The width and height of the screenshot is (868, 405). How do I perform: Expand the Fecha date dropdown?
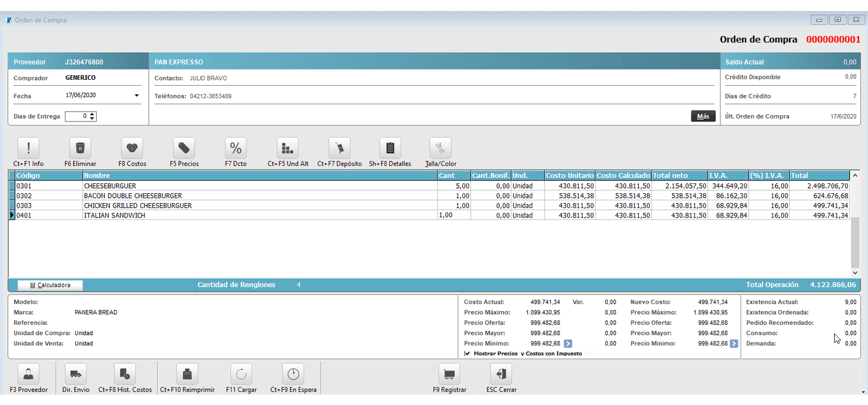tap(137, 96)
